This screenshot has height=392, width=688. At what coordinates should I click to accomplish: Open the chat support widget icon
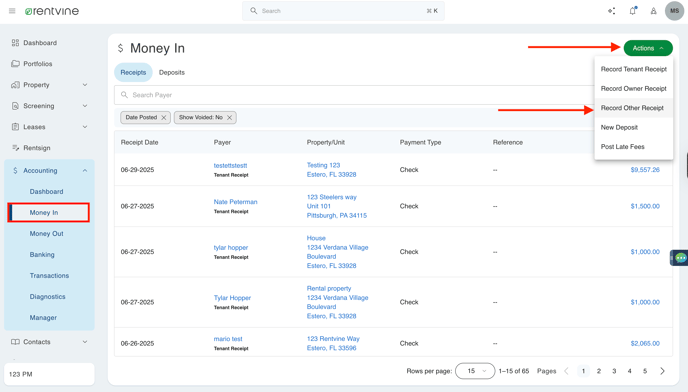[x=681, y=258]
